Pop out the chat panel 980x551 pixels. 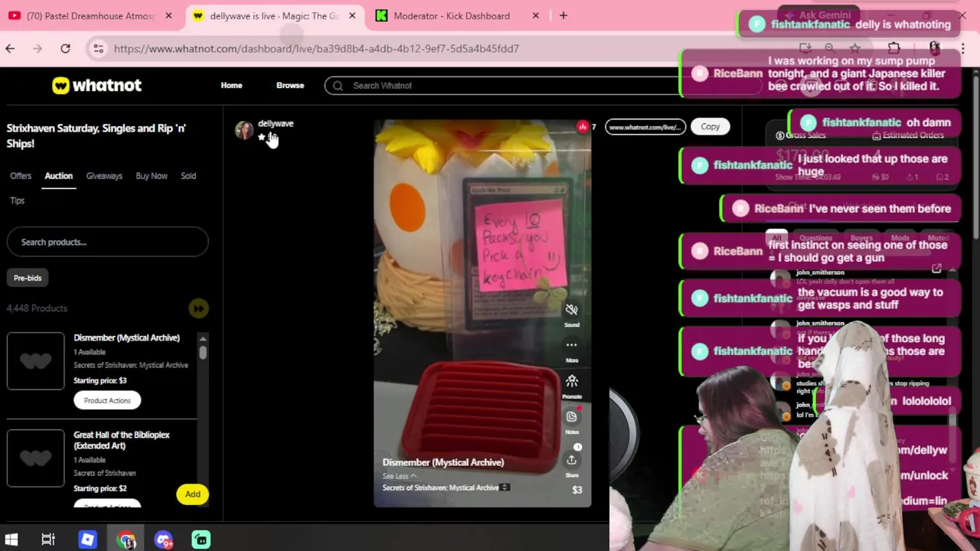pyautogui.click(x=936, y=269)
